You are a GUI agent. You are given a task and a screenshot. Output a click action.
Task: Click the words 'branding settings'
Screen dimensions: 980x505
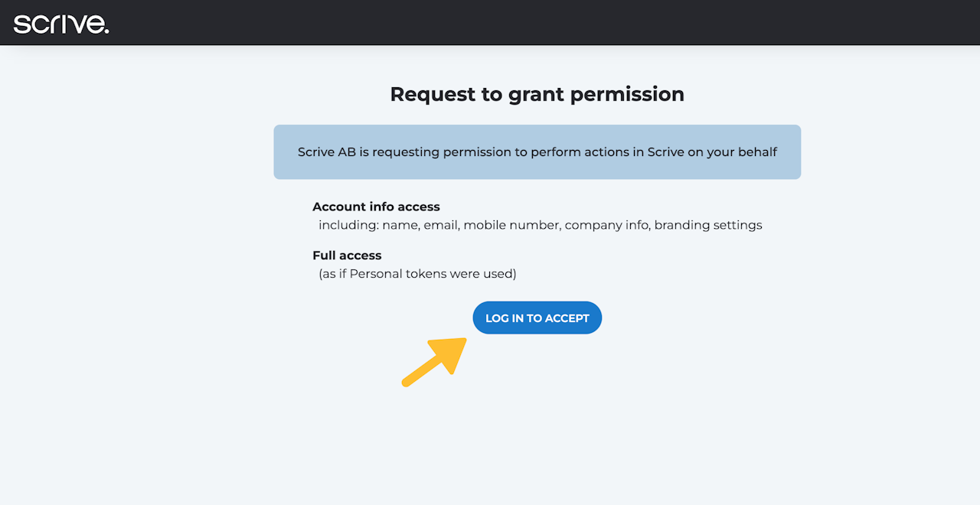pyautogui.click(x=708, y=226)
